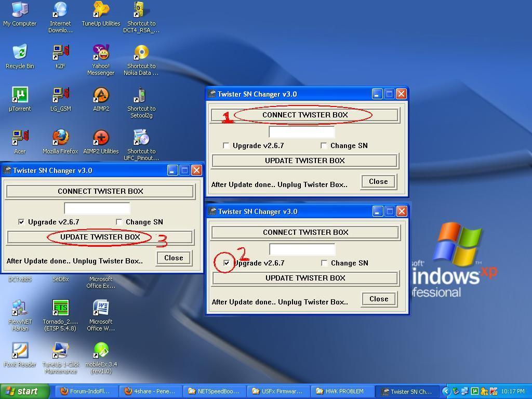Minimize the left Twister SN Changer window
Viewport: 532px width, 399px height.
click(x=172, y=170)
